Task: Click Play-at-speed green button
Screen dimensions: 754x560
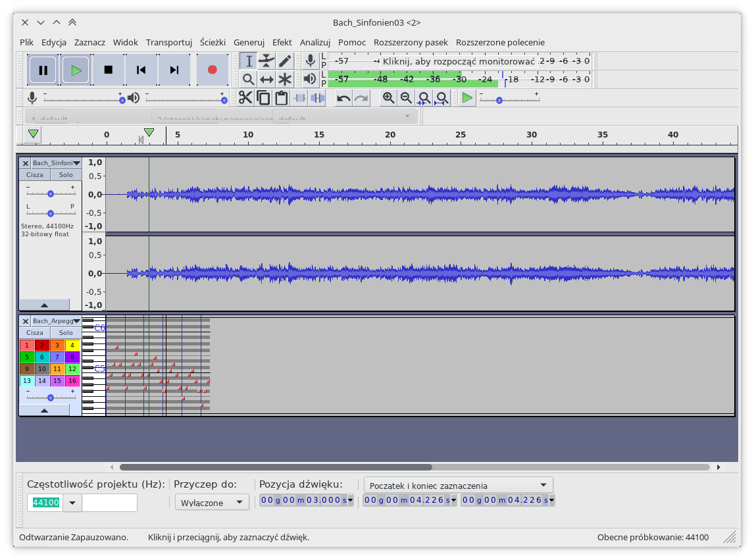Action: point(467,98)
